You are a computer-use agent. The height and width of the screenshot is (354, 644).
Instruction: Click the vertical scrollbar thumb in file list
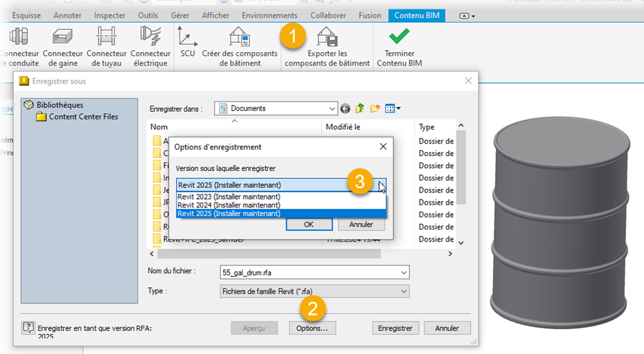(461, 167)
